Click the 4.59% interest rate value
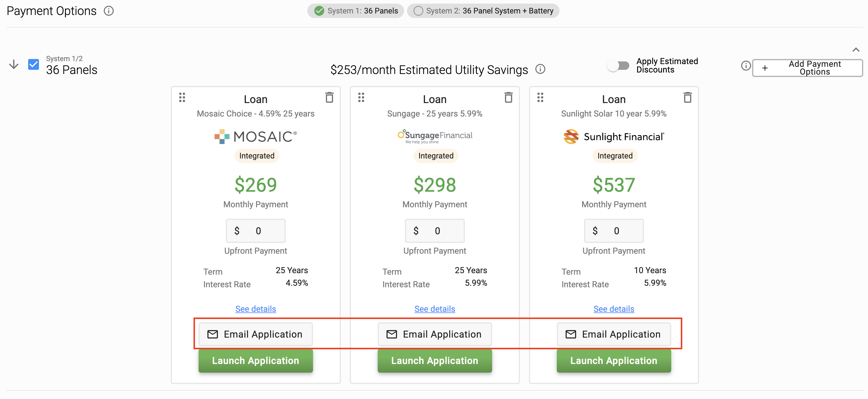 point(297,283)
